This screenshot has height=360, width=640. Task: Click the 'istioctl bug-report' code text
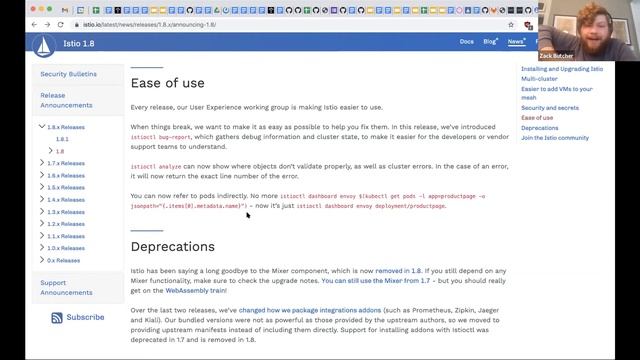click(160, 137)
